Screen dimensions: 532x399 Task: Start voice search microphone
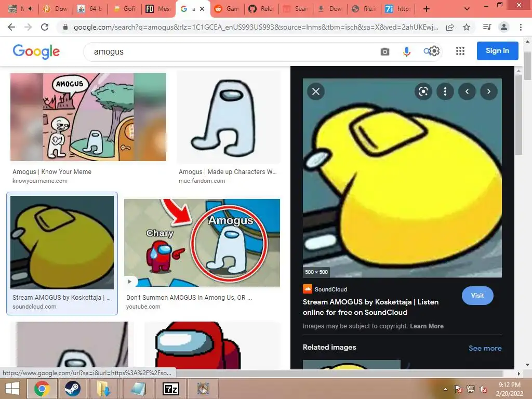[x=406, y=51]
